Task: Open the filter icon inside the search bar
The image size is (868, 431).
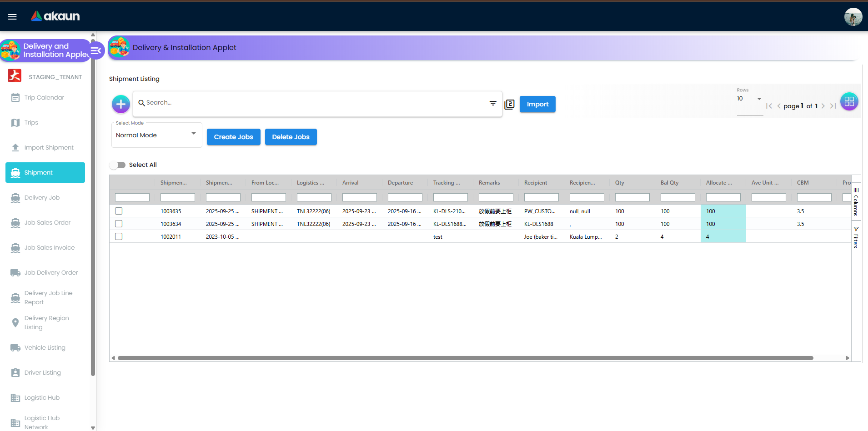Action: click(x=493, y=103)
